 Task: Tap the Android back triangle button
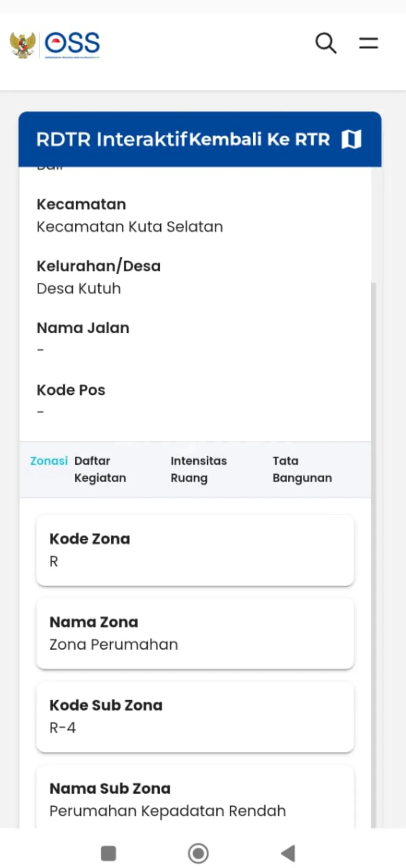(288, 853)
